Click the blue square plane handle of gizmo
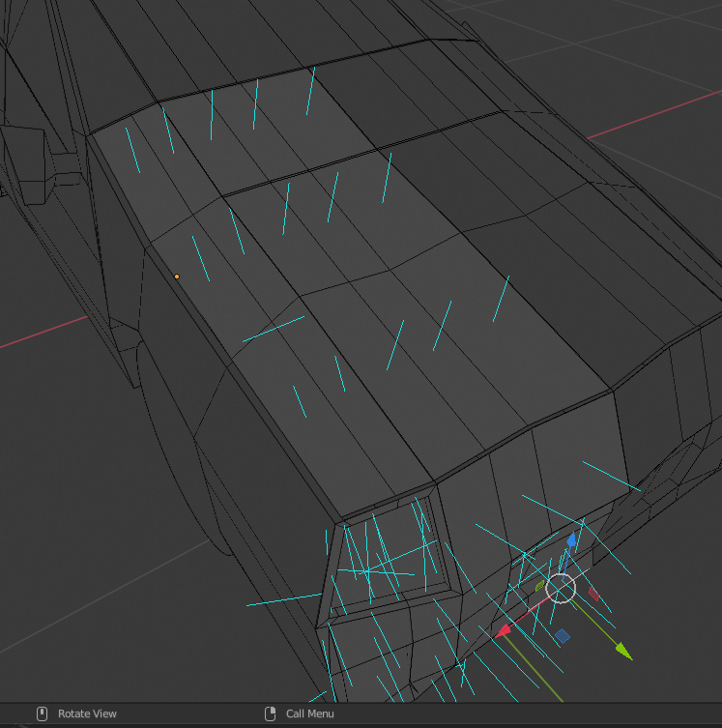 tap(563, 636)
